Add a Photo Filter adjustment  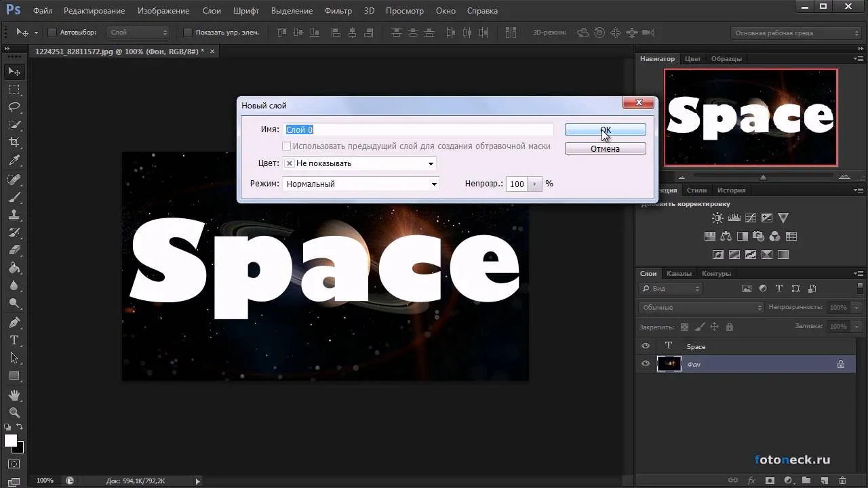[759, 237]
